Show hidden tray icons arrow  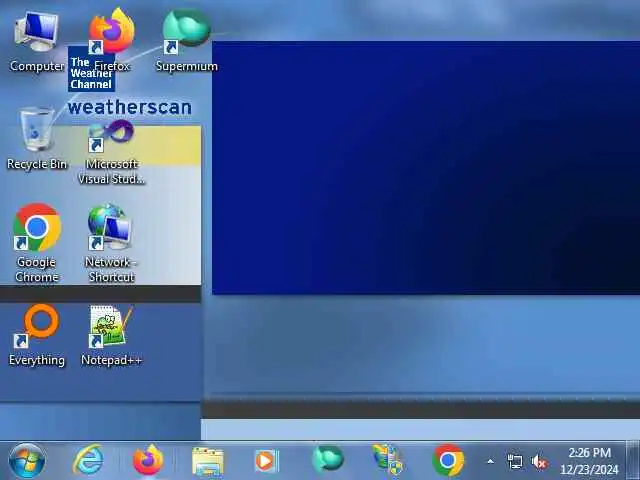tap(491, 462)
